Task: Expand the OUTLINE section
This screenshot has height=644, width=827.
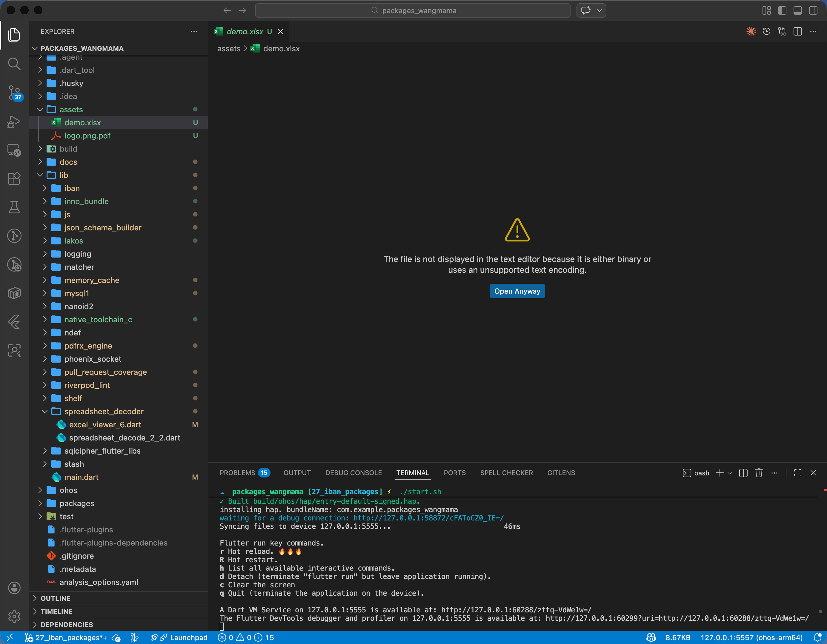Action: [x=55, y=598]
